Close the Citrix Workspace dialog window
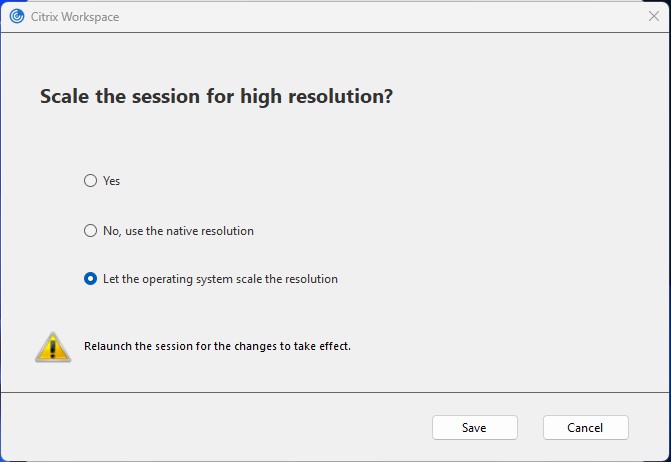This screenshot has width=671, height=462. click(x=653, y=16)
